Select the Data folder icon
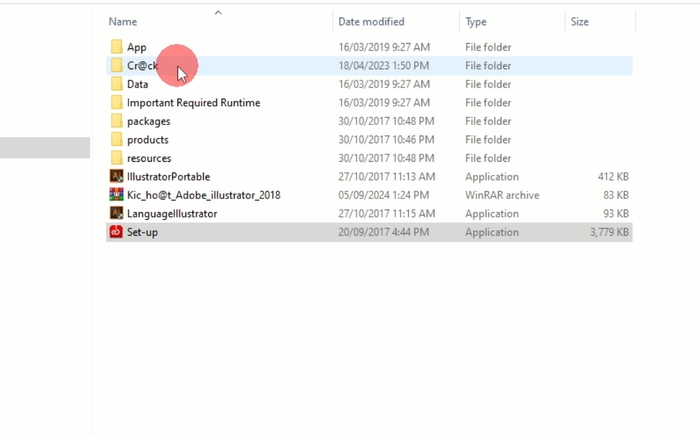This screenshot has width=700, height=436. coord(117,84)
